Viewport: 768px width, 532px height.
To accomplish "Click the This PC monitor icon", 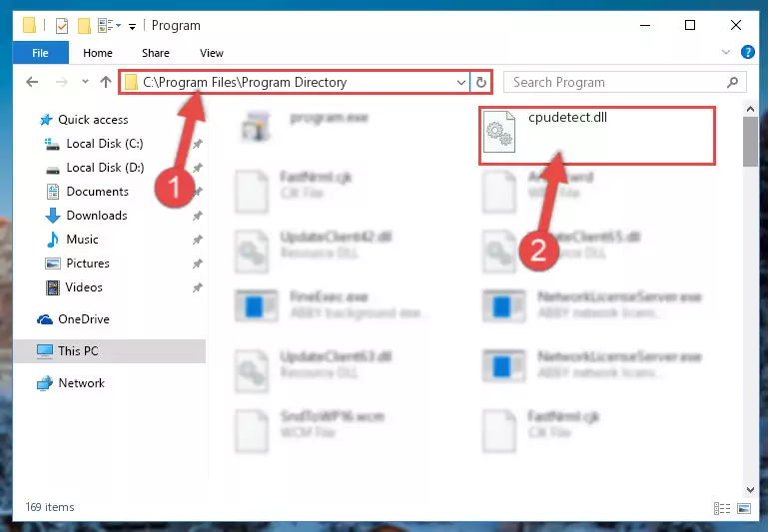I will tap(45, 351).
